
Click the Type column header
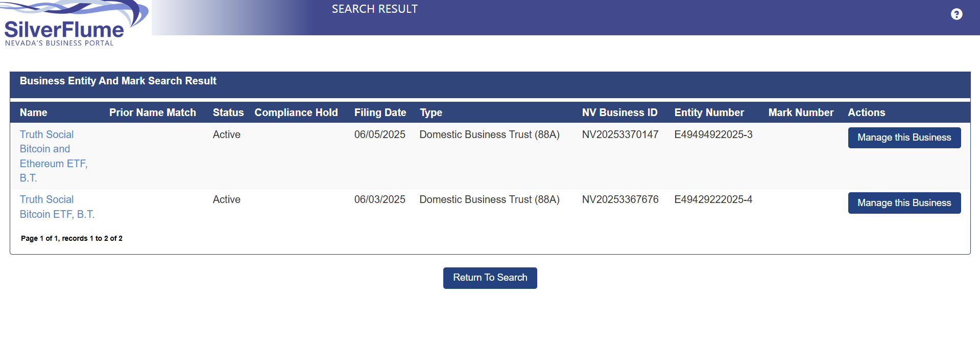431,112
